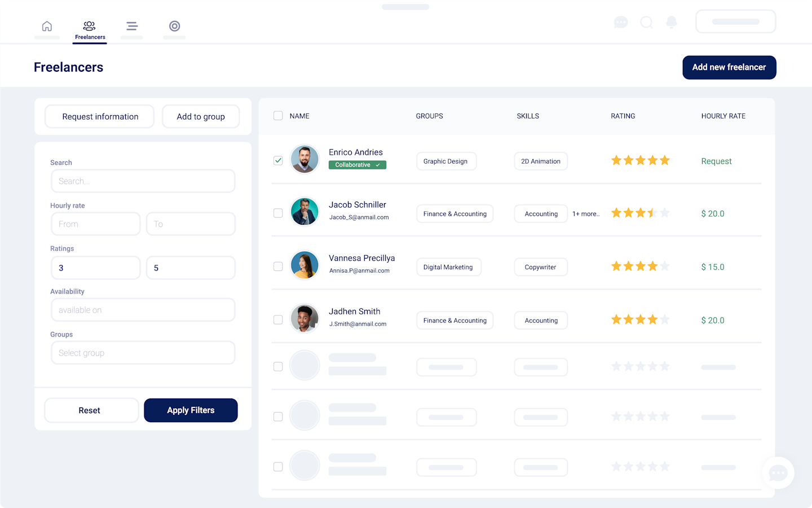This screenshot has width=812, height=508.
Task: Click Vannesa Precillya's star rating
Action: (640, 266)
